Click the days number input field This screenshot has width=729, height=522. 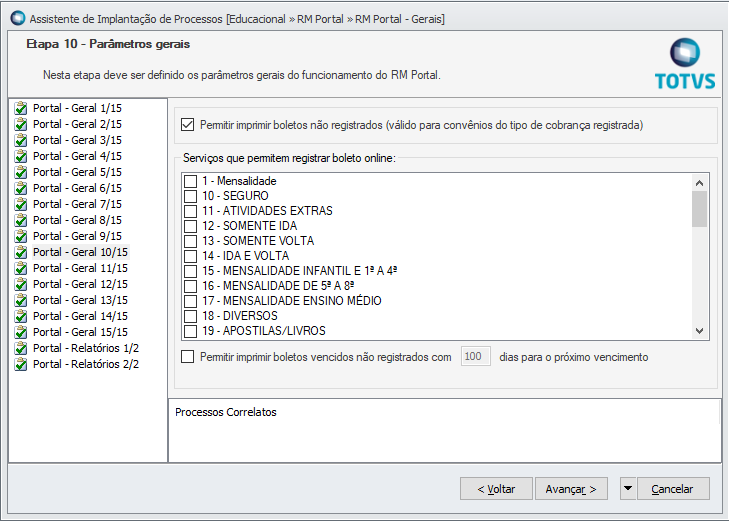click(475, 356)
